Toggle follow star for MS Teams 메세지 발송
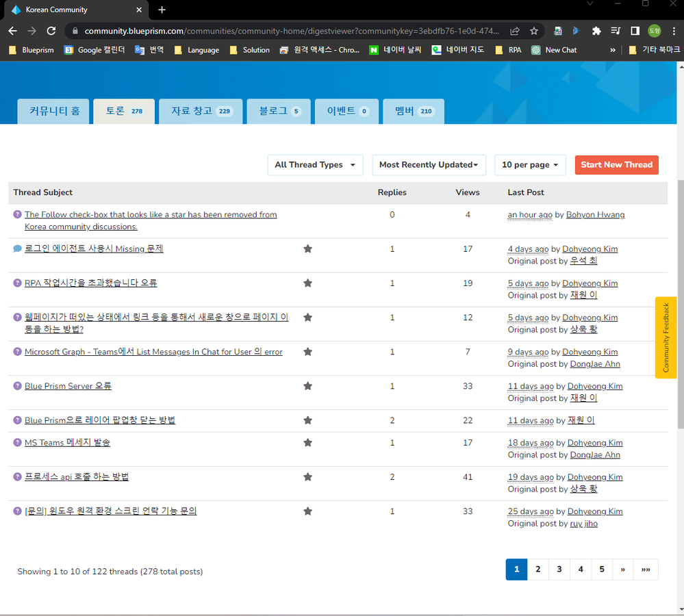684x616 pixels. 307,443
